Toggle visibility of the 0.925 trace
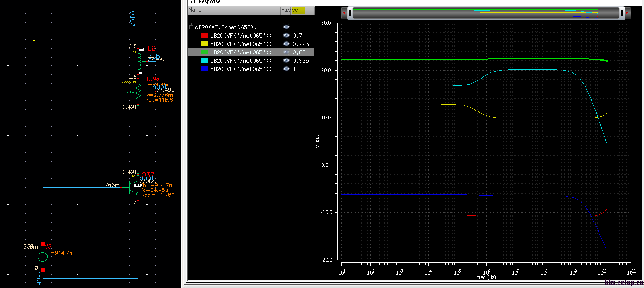This screenshot has width=644, height=288. coord(286,61)
